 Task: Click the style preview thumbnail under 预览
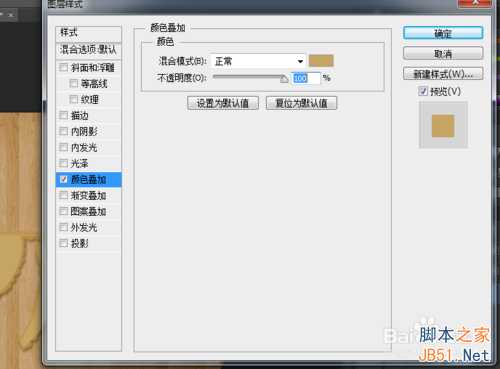(443, 125)
